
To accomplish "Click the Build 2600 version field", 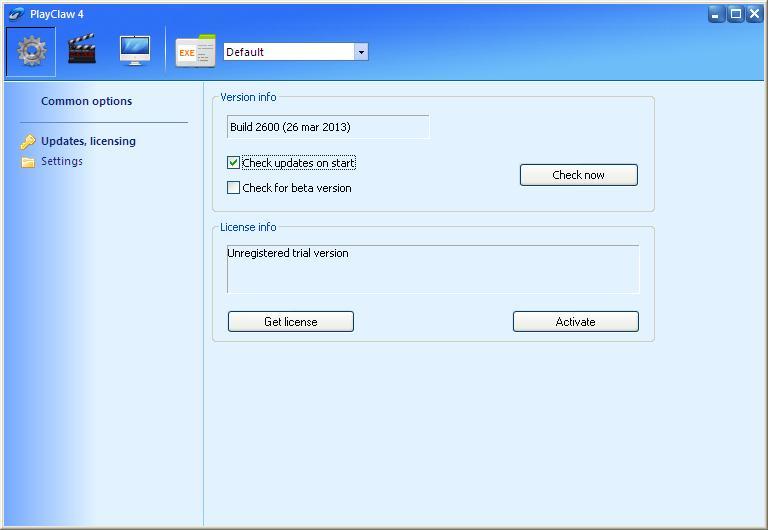I will pos(328,127).
